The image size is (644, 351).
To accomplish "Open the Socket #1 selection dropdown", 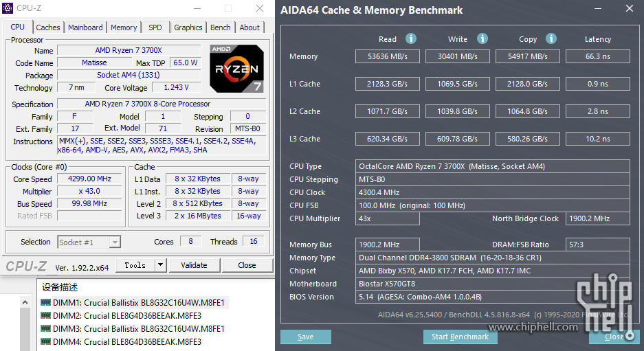I will click(x=115, y=242).
